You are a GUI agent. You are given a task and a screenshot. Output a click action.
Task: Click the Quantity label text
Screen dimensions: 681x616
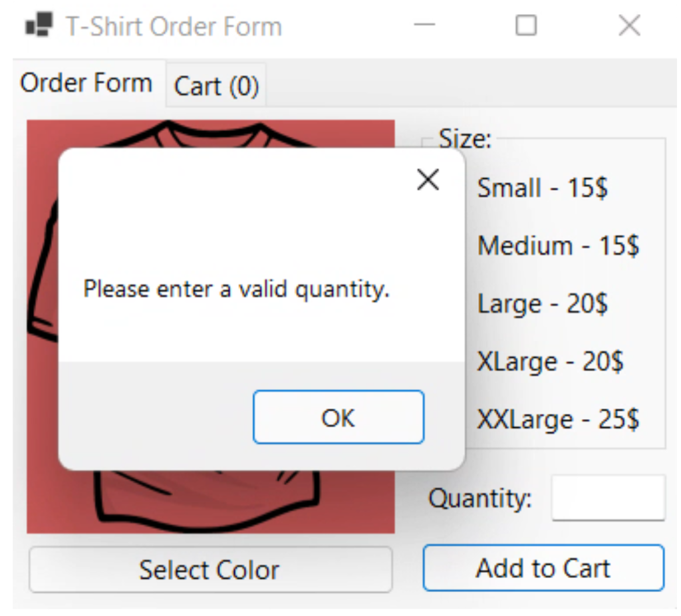480,499
